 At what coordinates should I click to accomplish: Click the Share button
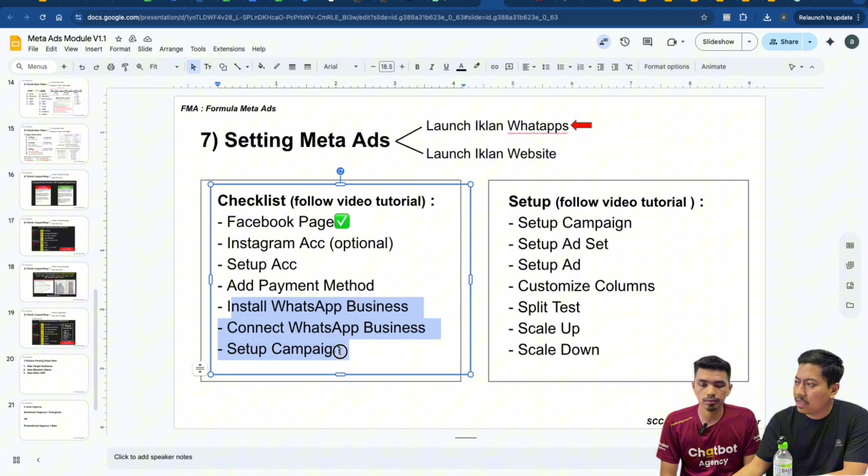(x=783, y=42)
